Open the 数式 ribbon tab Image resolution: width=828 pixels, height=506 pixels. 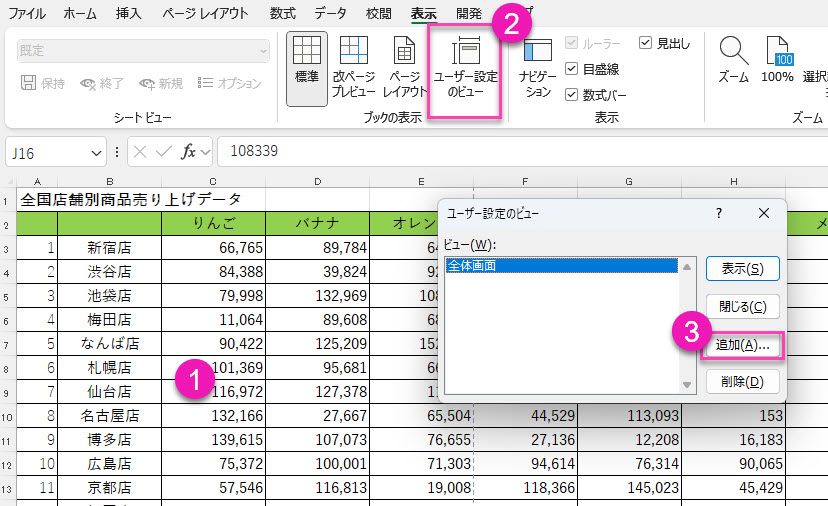[x=281, y=14]
